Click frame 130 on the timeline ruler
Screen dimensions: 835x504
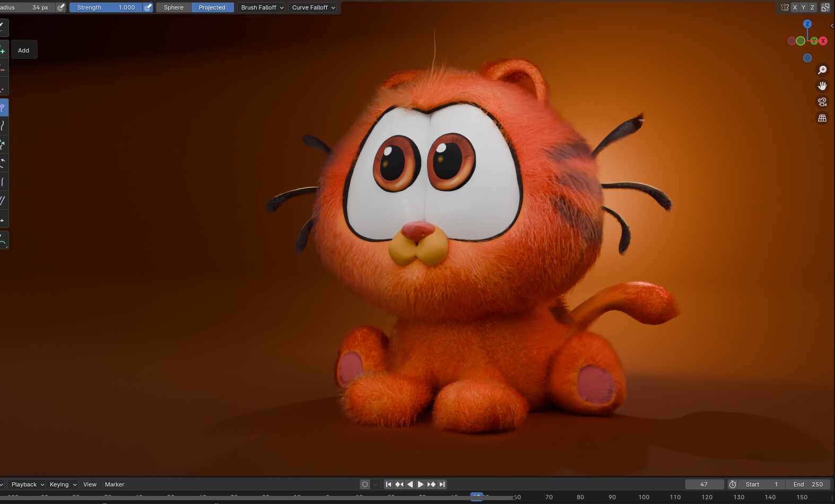click(x=738, y=497)
